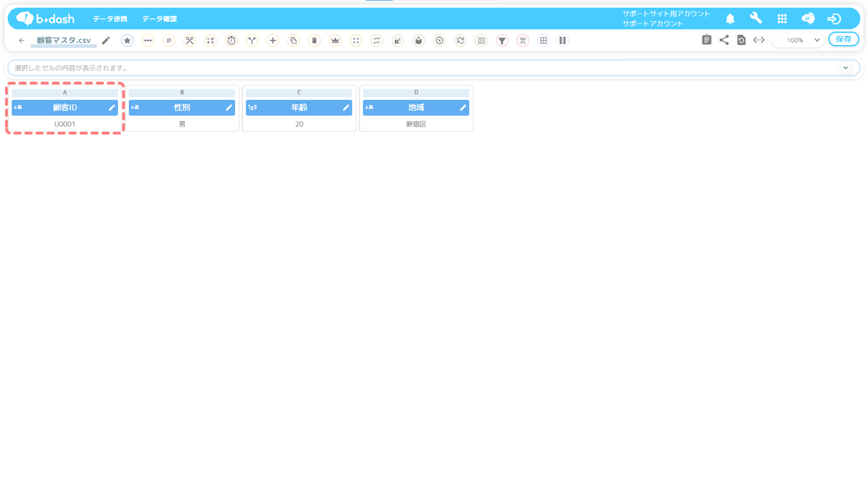Viewport: 868px width, 488px height.
Task: Select the 顧客マスタ.csv file name
Action: click(x=64, y=40)
